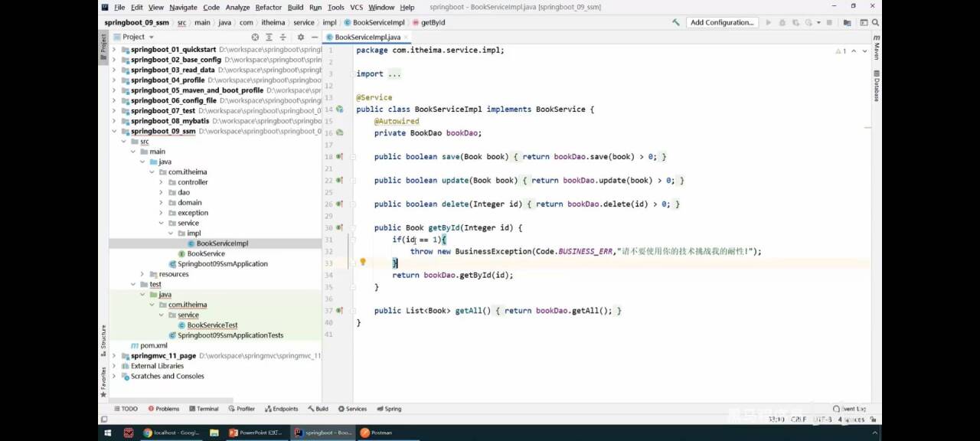Open the Services tool window
This screenshot has height=441, width=980.
[x=353, y=409]
